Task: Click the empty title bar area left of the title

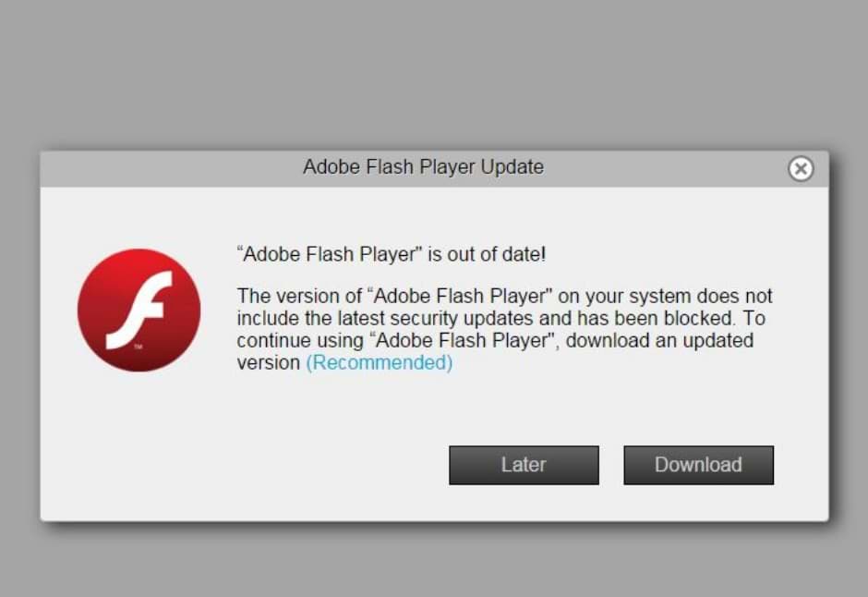Action: pyautogui.click(x=166, y=169)
